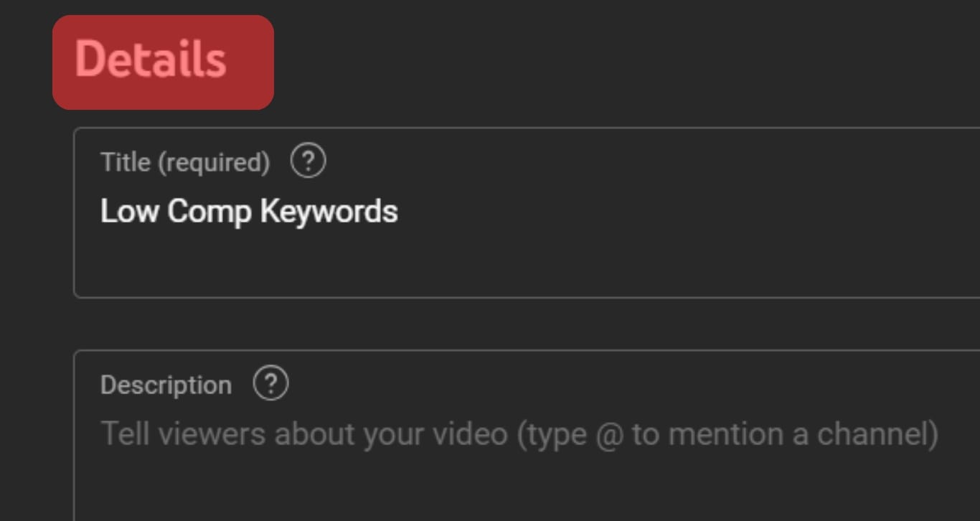
Task: Select the circled question mark after 'Description'
Action: coord(270,384)
